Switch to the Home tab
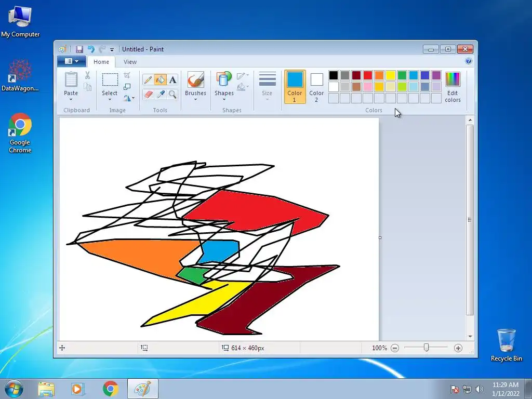This screenshot has height=399, width=532. (x=101, y=62)
